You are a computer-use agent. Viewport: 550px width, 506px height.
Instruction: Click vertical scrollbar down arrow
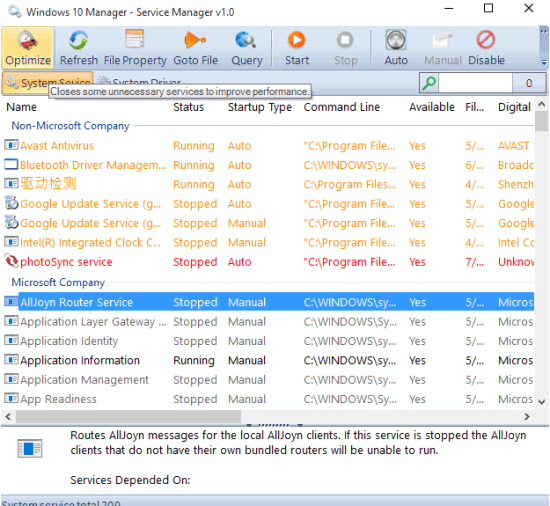click(542, 402)
